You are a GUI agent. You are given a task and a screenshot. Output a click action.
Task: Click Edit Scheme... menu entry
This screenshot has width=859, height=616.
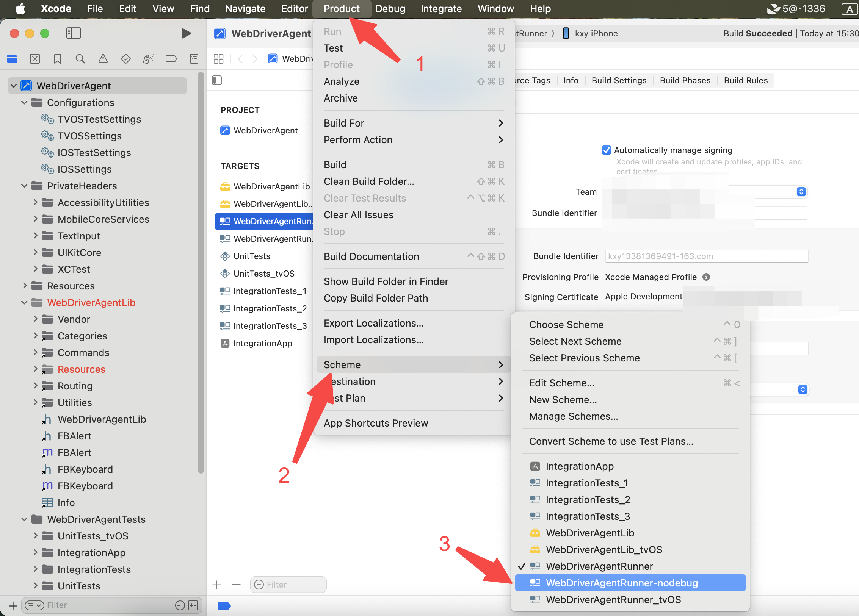(561, 383)
